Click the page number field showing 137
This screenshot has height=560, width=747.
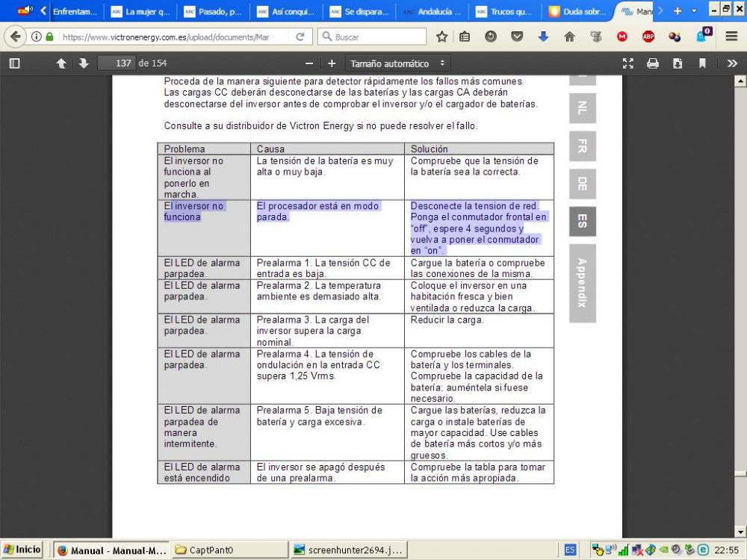pos(116,63)
